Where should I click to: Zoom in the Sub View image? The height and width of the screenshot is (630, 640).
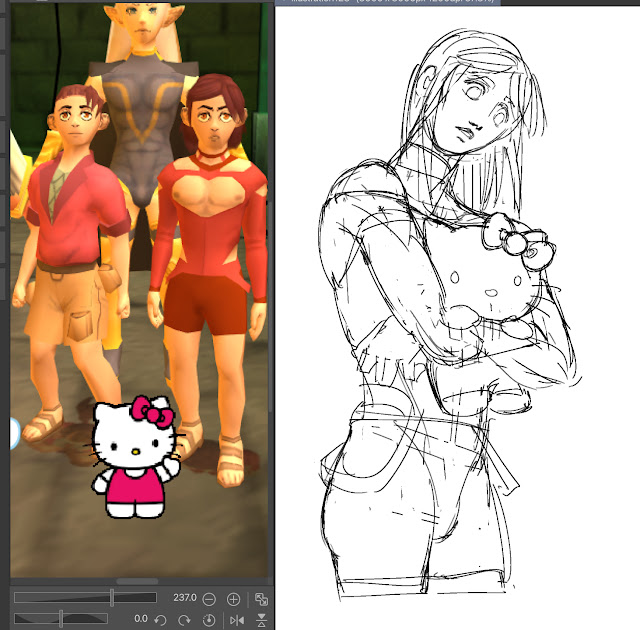[233, 599]
